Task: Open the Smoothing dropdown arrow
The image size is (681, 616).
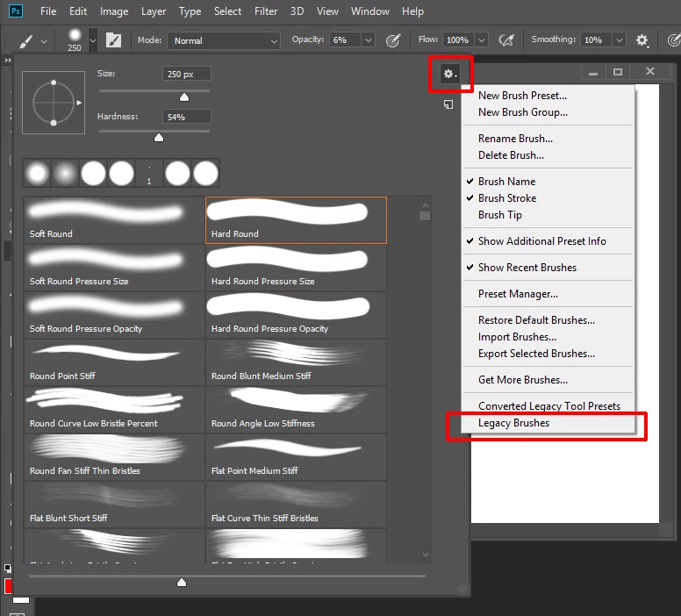Action: (x=620, y=40)
